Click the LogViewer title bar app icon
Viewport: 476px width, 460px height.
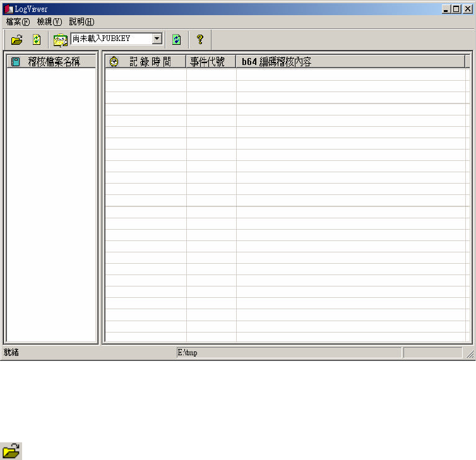point(8,9)
